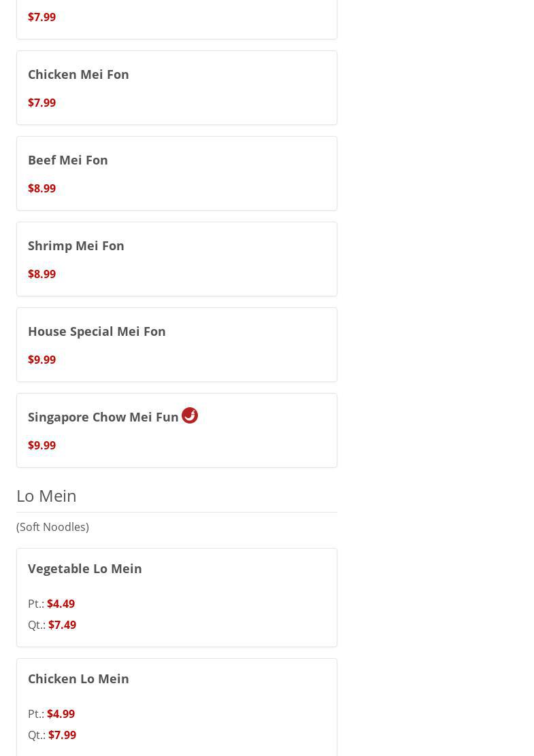Open Singapore Chow Mei Fun item

tap(103, 417)
